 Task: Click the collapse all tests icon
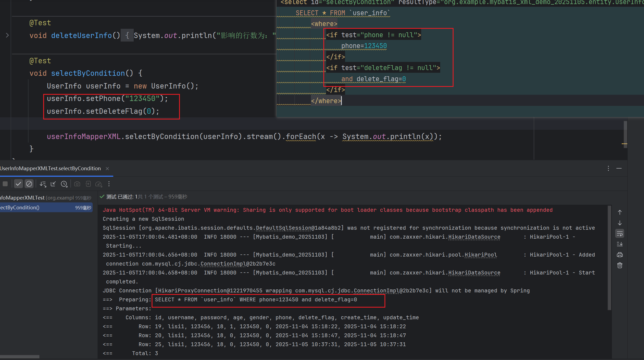click(x=53, y=184)
